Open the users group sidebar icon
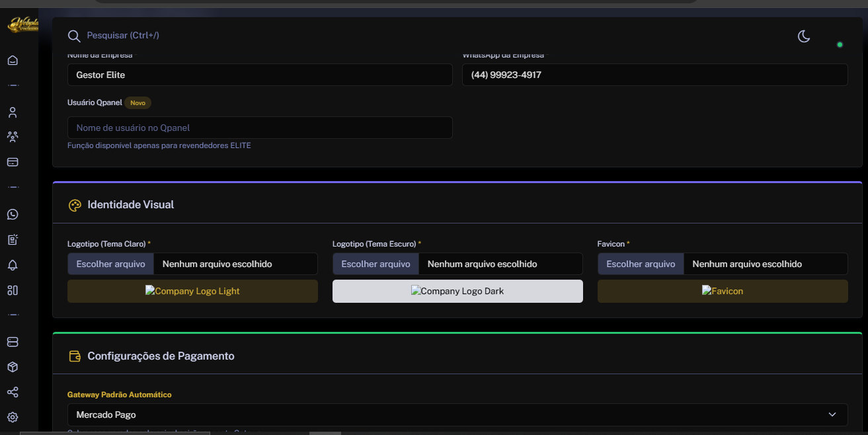Image resolution: width=868 pixels, height=435 pixels. 13,137
